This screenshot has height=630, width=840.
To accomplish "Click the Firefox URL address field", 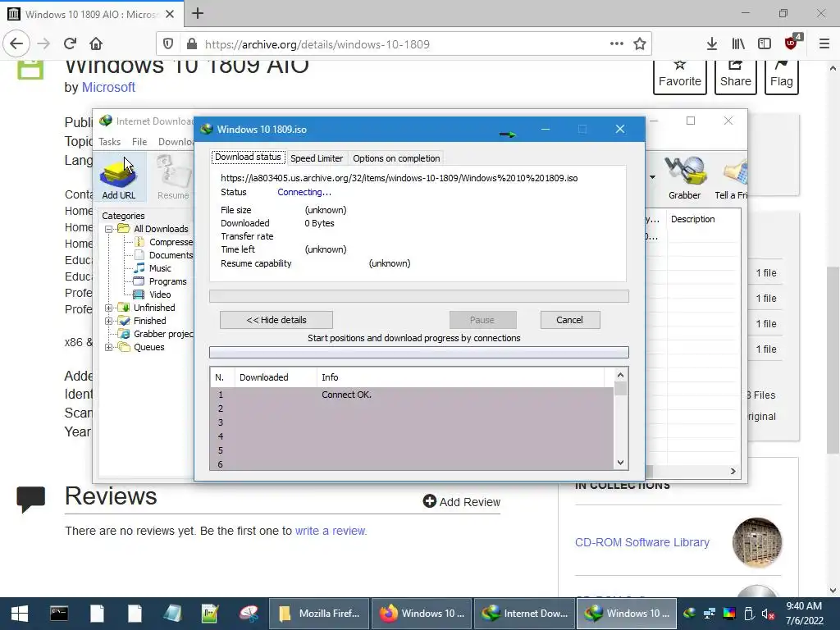I will [x=404, y=44].
